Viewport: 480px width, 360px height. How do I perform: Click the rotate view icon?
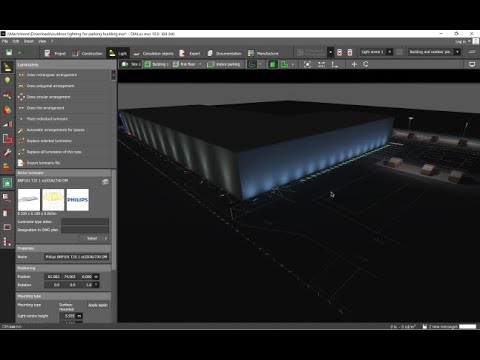coord(366,64)
